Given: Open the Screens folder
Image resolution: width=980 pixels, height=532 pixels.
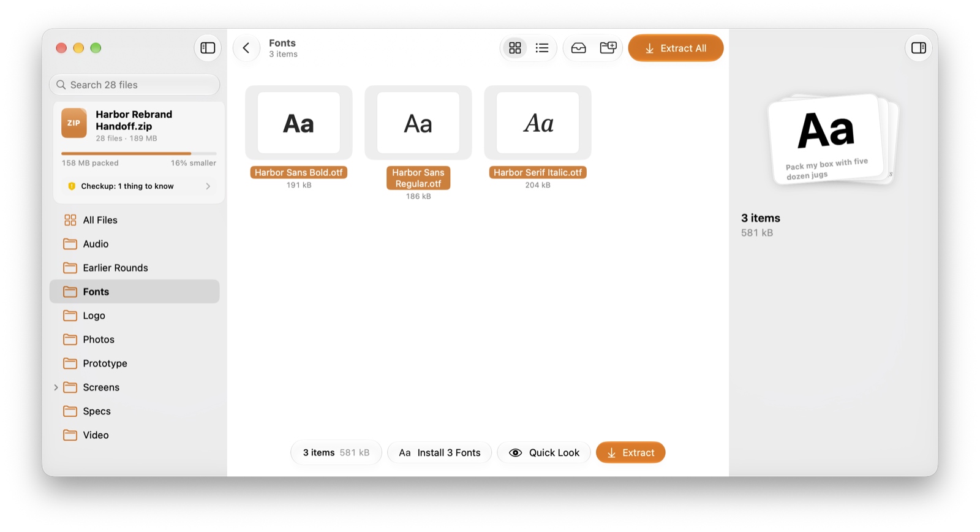Looking at the screenshot, I should pyautogui.click(x=134, y=387).
